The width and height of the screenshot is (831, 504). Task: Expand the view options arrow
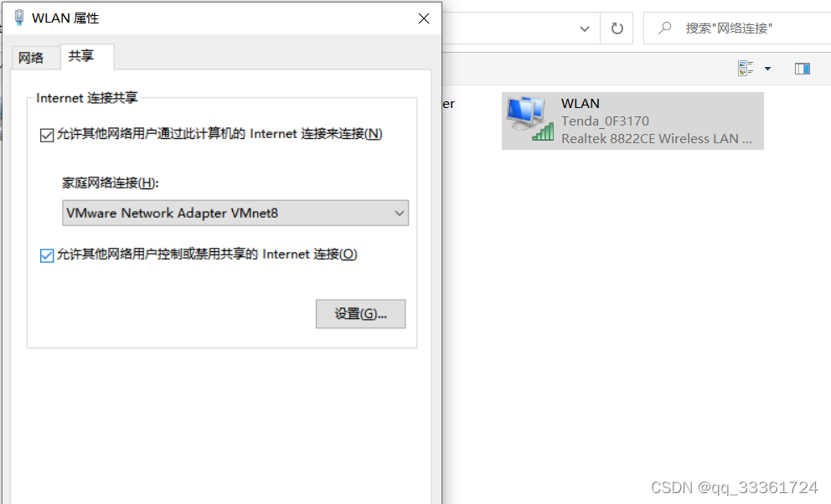[767, 69]
